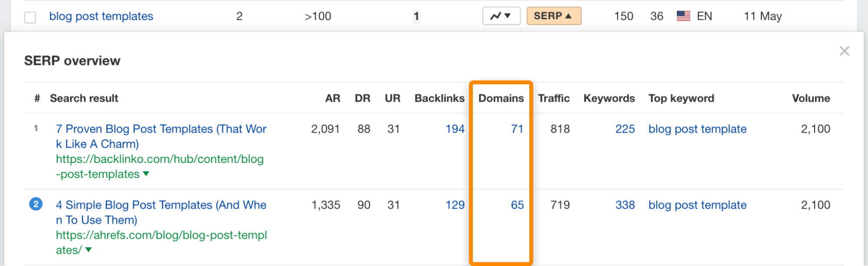Collapse the SERP button
This screenshot has height=266, width=868.
554,16
